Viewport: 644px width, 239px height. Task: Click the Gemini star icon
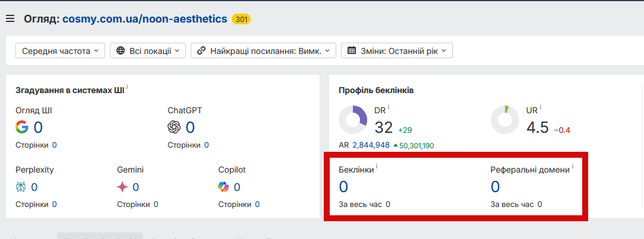point(123,187)
